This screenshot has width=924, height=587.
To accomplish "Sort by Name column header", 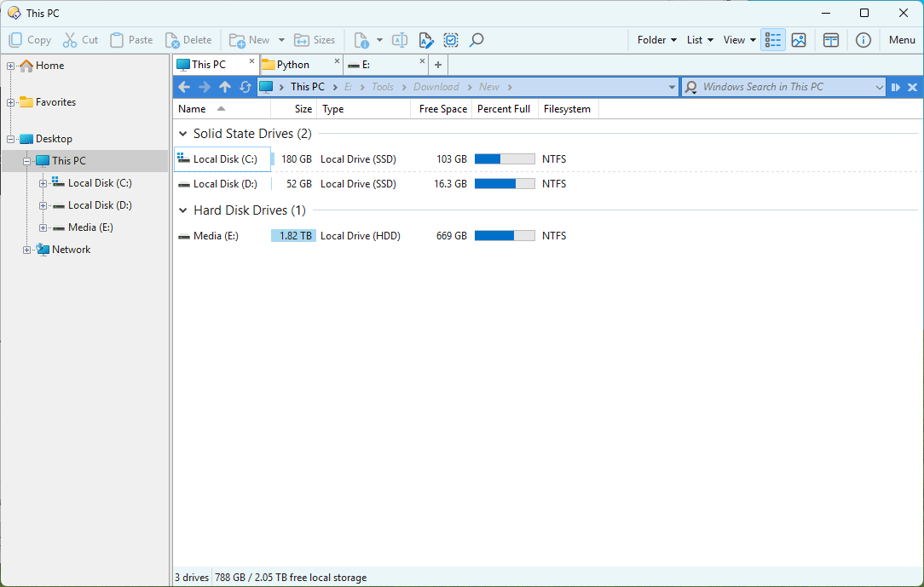I will pos(222,109).
